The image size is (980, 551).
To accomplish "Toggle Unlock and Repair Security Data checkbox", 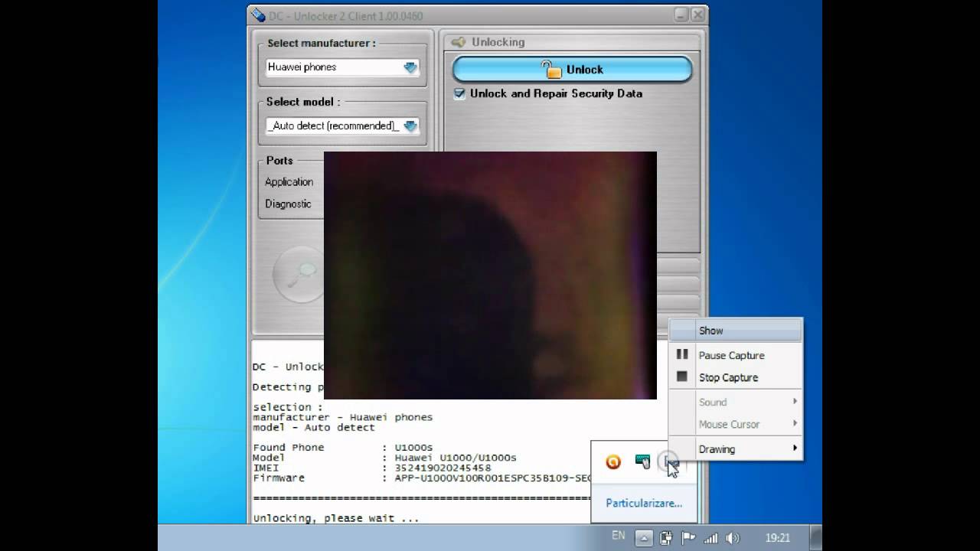I will 459,93.
